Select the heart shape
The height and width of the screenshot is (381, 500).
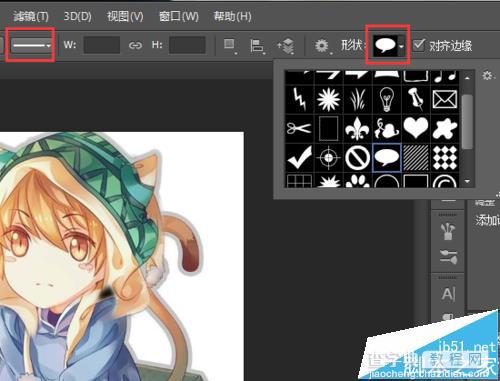[x=416, y=128]
